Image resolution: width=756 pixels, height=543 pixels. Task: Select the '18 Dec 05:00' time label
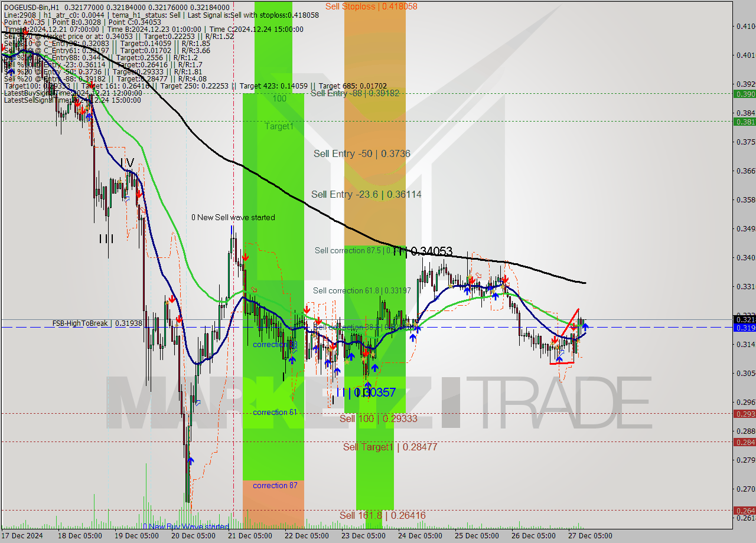tap(80, 536)
